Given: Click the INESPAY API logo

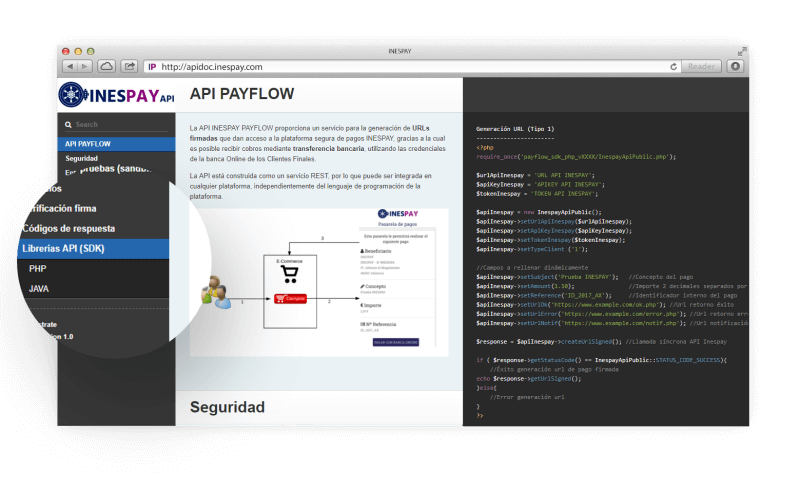Looking at the screenshot, I should (117, 95).
